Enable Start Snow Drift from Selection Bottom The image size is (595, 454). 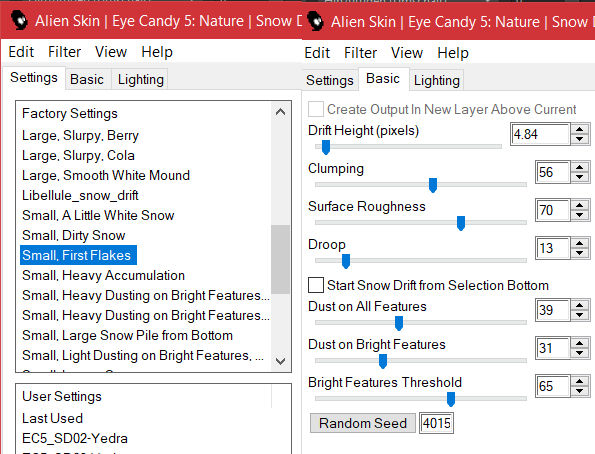(x=316, y=285)
